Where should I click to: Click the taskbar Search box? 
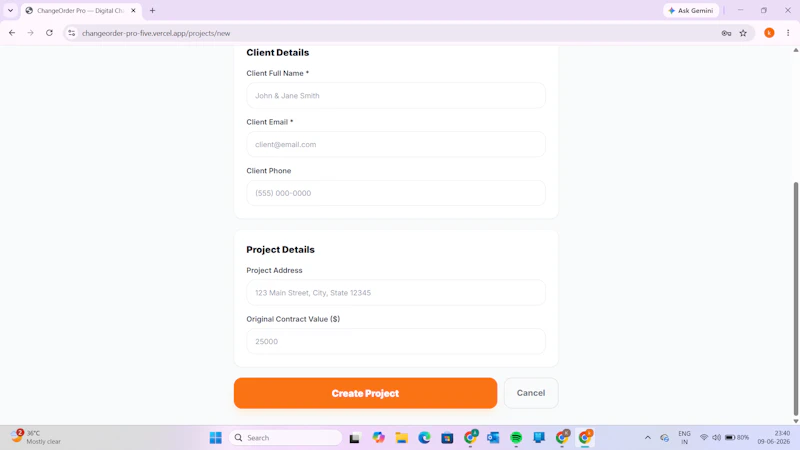pyautogui.click(x=286, y=437)
